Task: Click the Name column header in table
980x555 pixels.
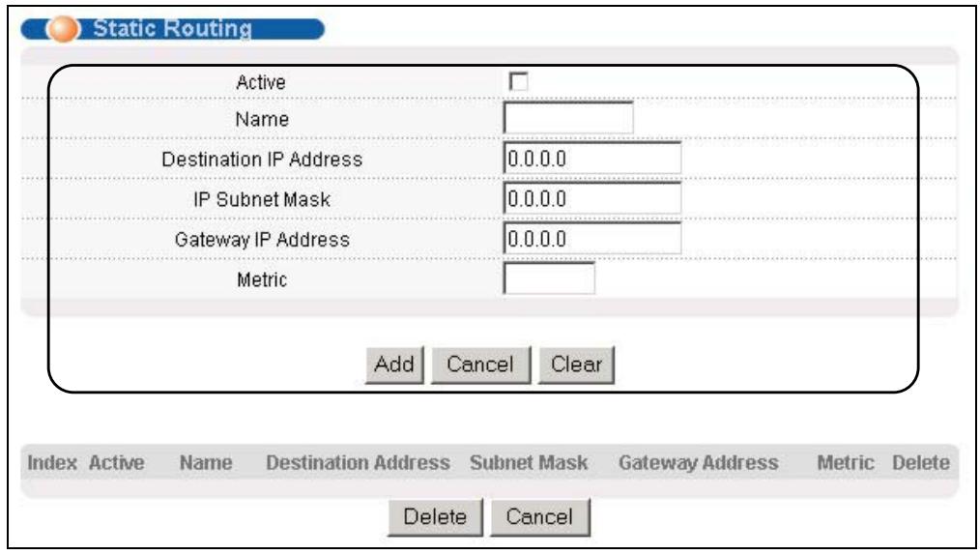Action: point(206,463)
